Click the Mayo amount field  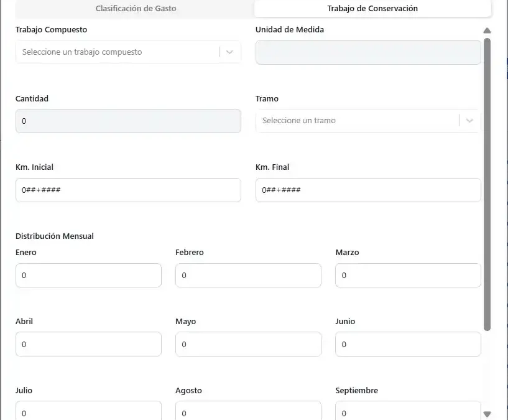point(248,344)
